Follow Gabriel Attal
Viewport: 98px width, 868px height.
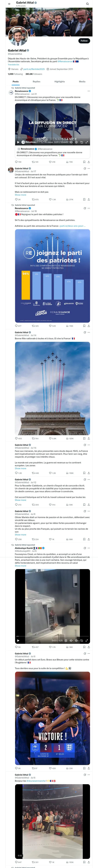point(84,41)
